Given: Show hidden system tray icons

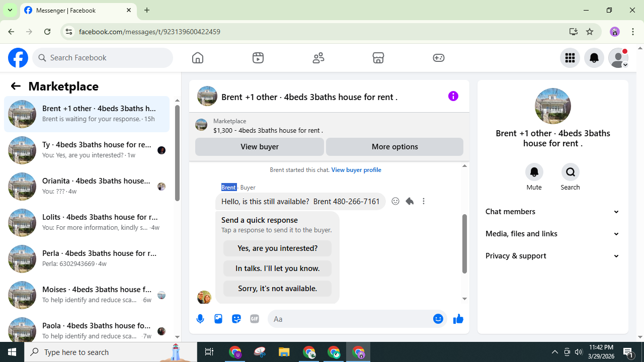Looking at the screenshot, I should coord(554,352).
